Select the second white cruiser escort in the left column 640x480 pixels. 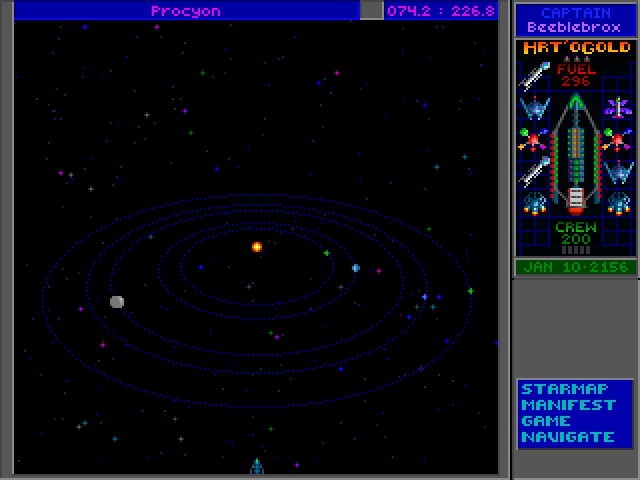pos(535,171)
